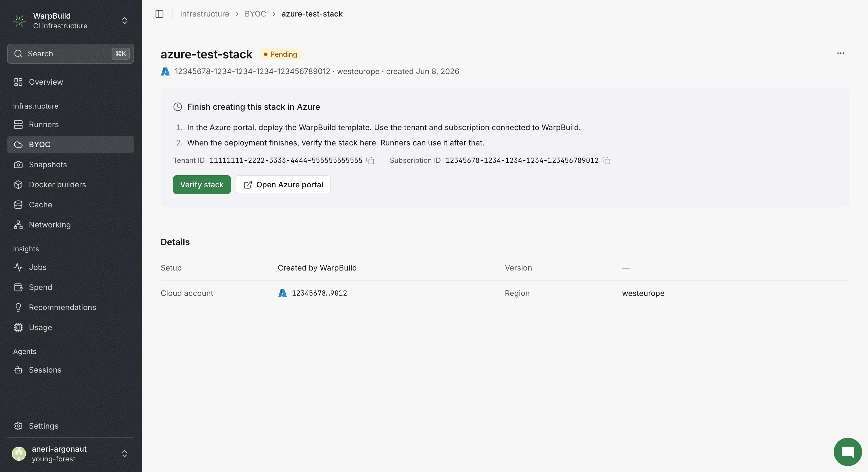Expand the WarpBuild organization switcher
The width and height of the screenshot is (868, 472).
click(x=124, y=21)
